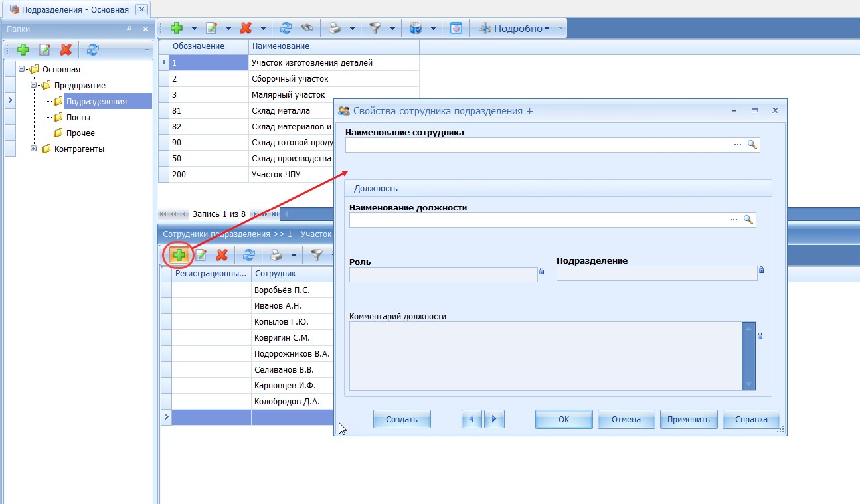This screenshot has height=504, width=860.
Task: Edit department record in top toolbar
Action: pos(212,28)
